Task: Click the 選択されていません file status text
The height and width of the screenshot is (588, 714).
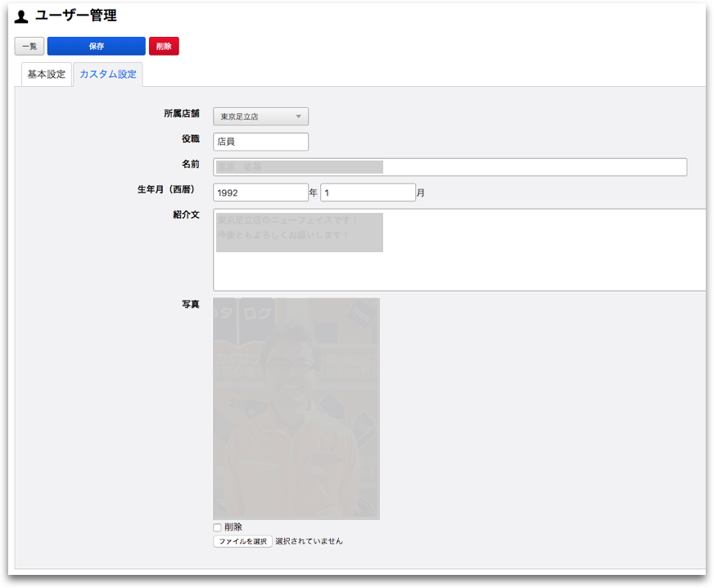Action: (x=309, y=541)
